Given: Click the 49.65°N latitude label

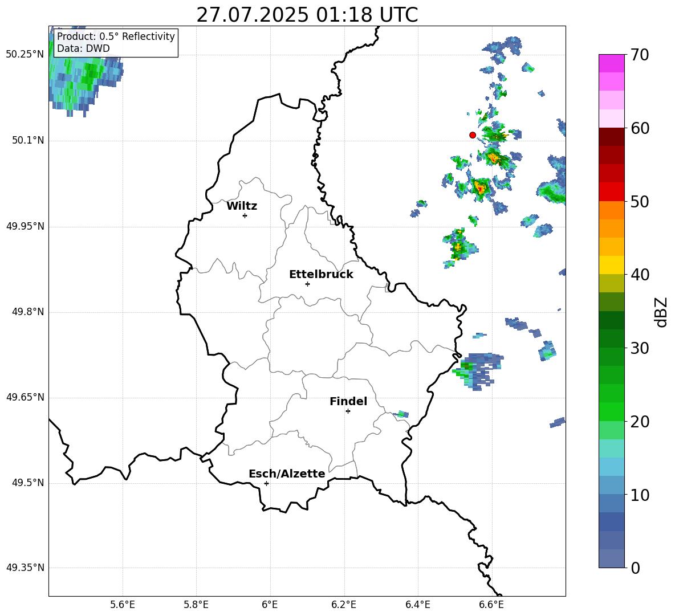Looking at the screenshot, I should pyautogui.click(x=25, y=397).
